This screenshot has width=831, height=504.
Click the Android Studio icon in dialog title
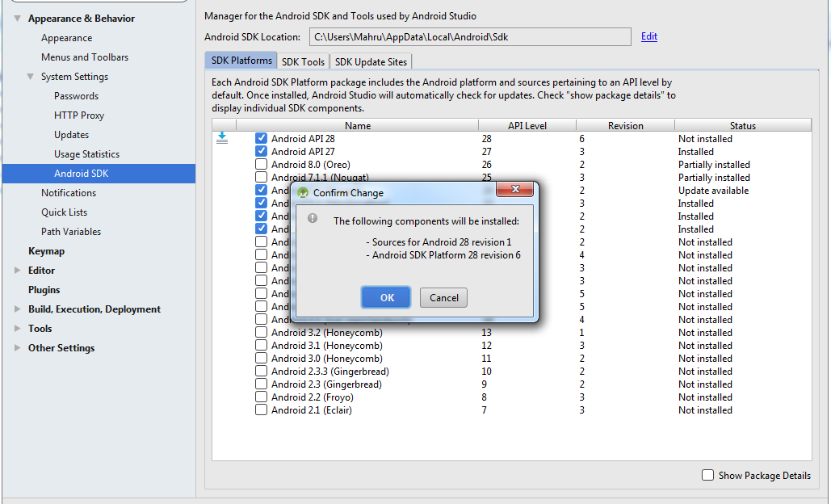(303, 193)
